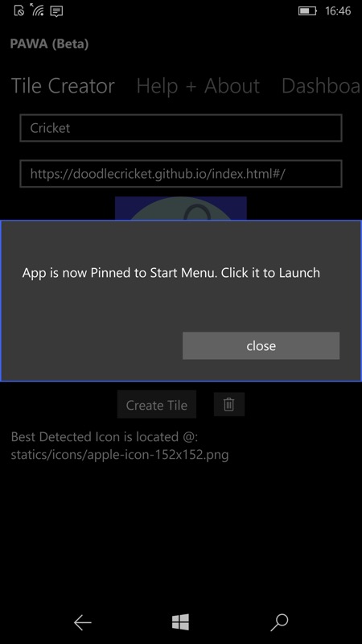
Task: Tap the 16:46 clock in status bar
Action: point(338,10)
